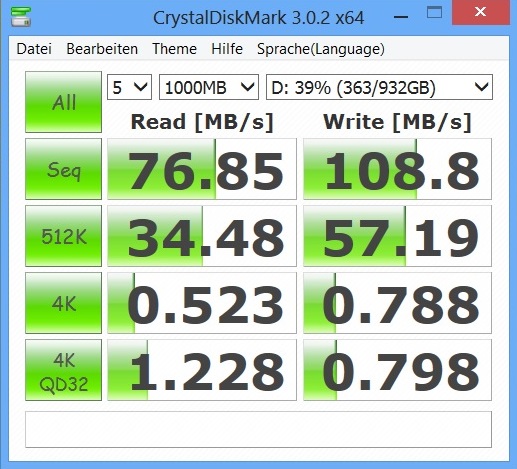Expand the test size dropdown showing 1000MB
This screenshot has width=517, height=469.
[x=209, y=87]
